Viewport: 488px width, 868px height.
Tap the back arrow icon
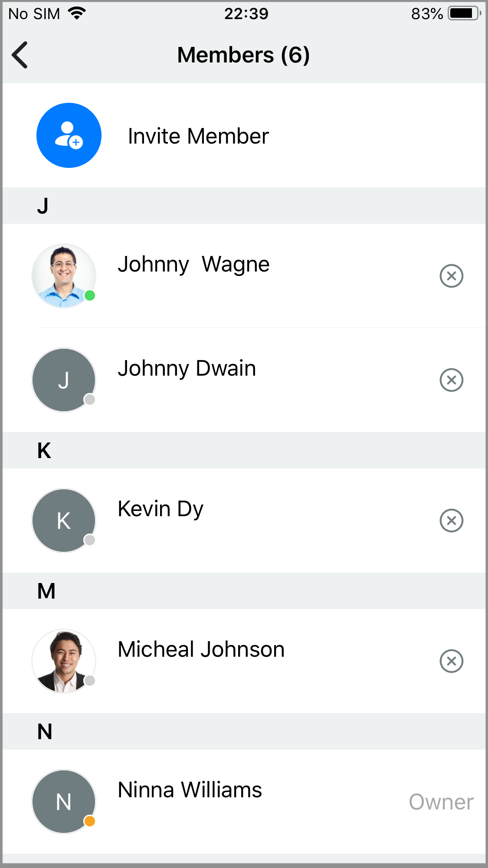coord(20,55)
